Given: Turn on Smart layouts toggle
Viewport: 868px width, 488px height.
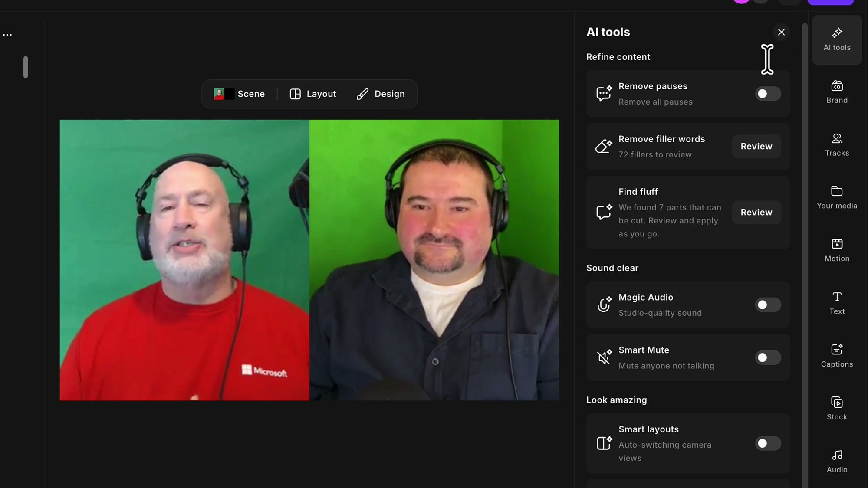Looking at the screenshot, I should (x=768, y=443).
